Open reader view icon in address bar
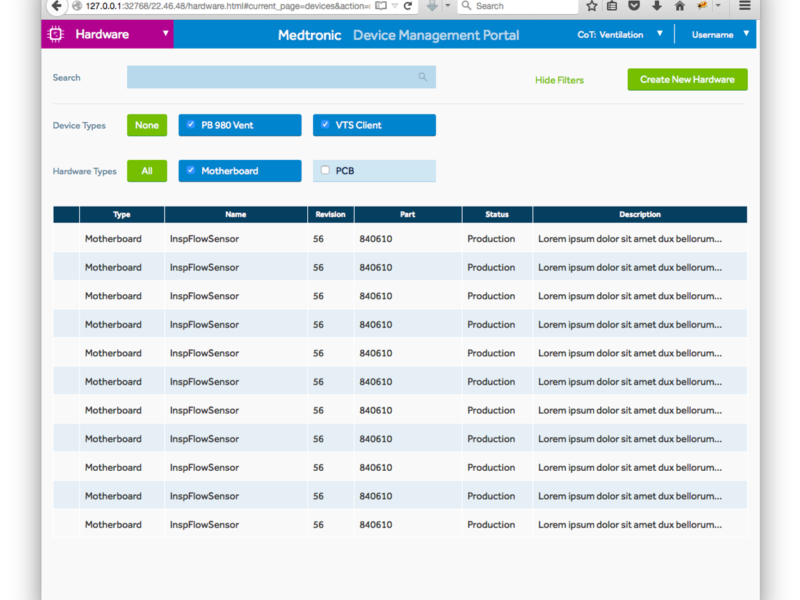Viewport: 800px width, 600px height. point(381,6)
